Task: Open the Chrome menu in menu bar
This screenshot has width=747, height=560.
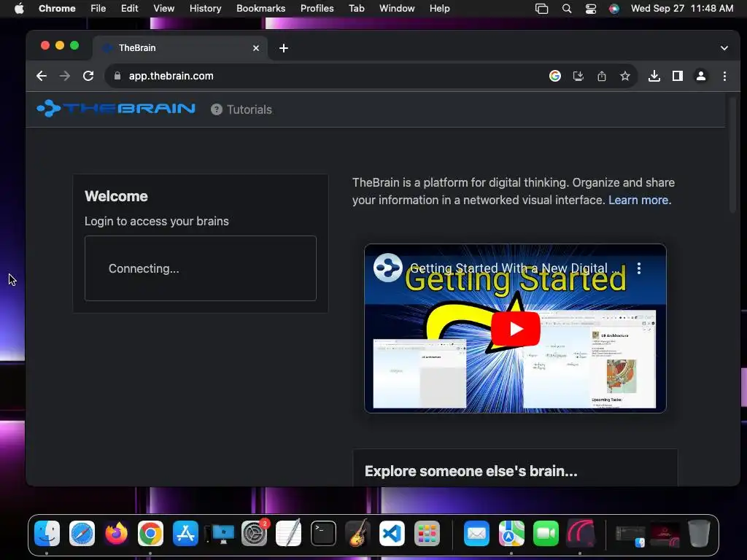Action: (57, 9)
